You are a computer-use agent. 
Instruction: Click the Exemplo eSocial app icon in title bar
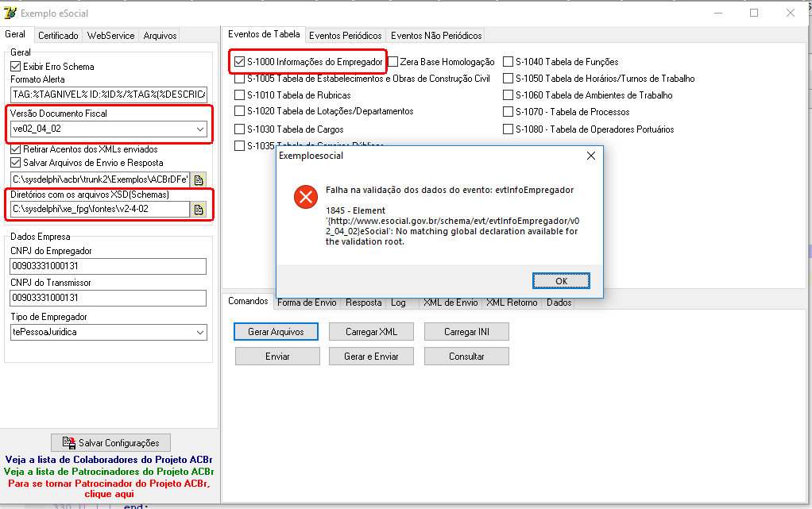10,13
